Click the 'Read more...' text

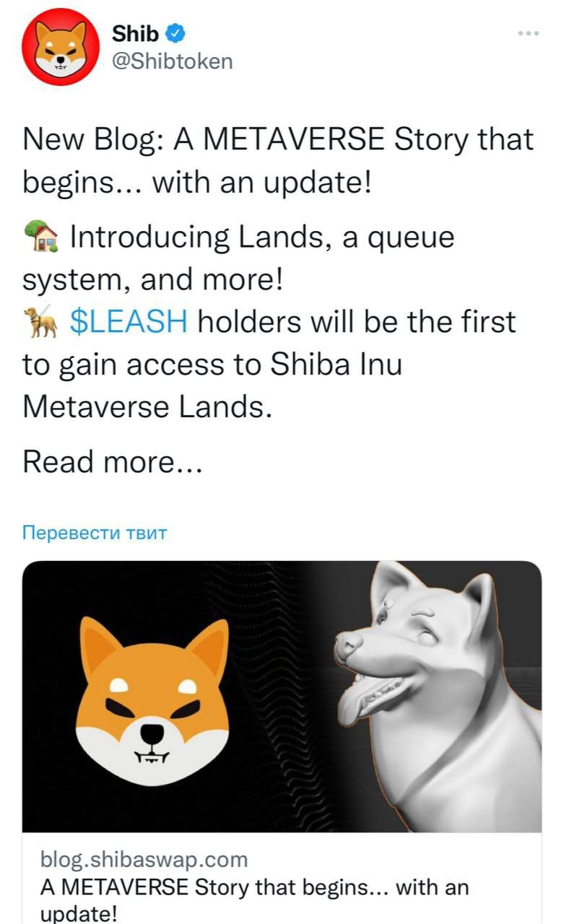pyautogui.click(x=112, y=461)
